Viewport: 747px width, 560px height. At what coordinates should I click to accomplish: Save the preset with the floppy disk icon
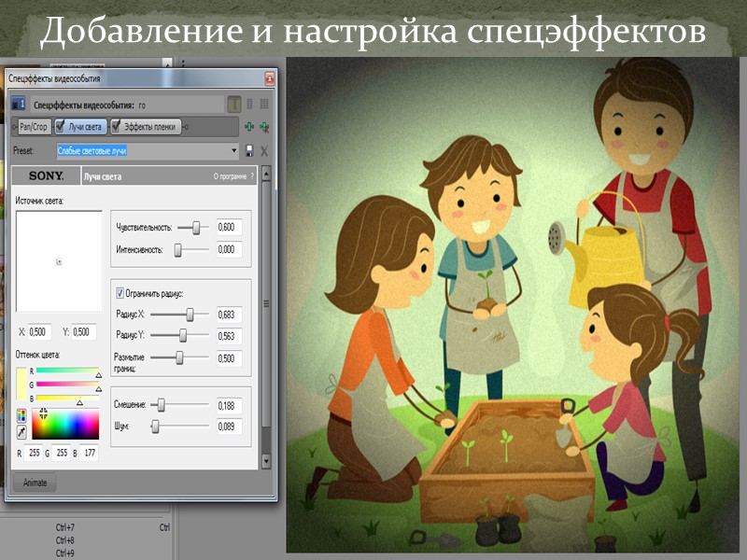[248, 151]
